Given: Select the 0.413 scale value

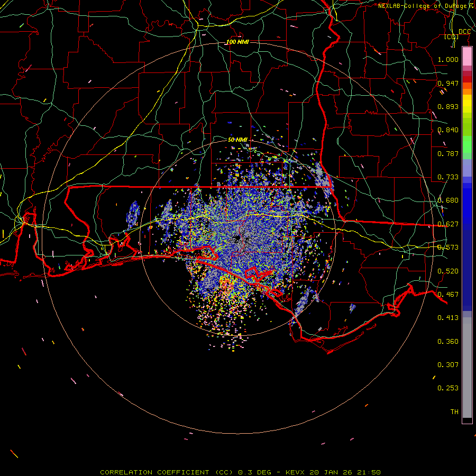Looking at the screenshot, I should (x=448, y=317).
